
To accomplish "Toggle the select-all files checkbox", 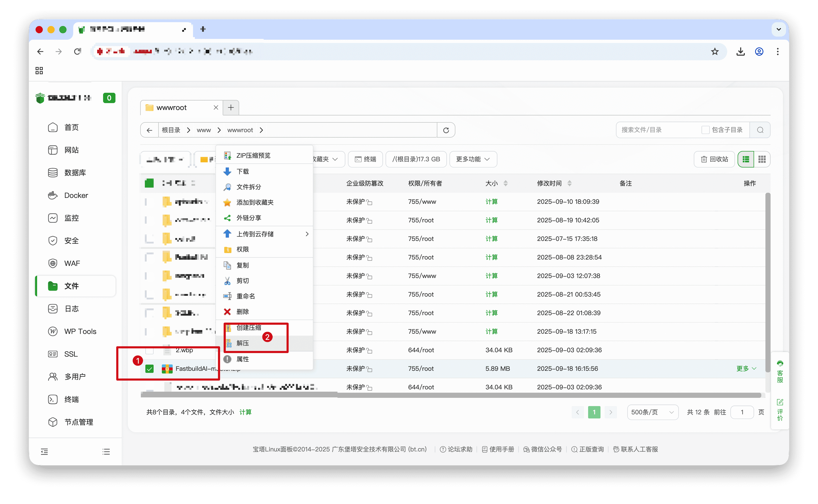I will click(149, 183).
